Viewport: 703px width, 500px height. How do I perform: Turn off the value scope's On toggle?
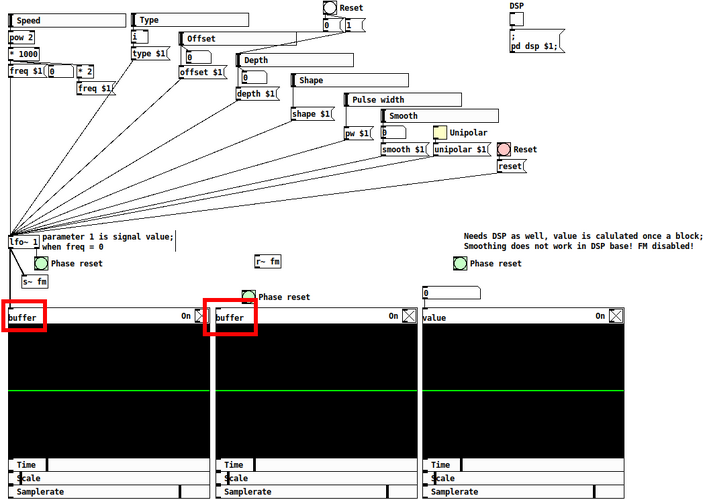[616, 316]
